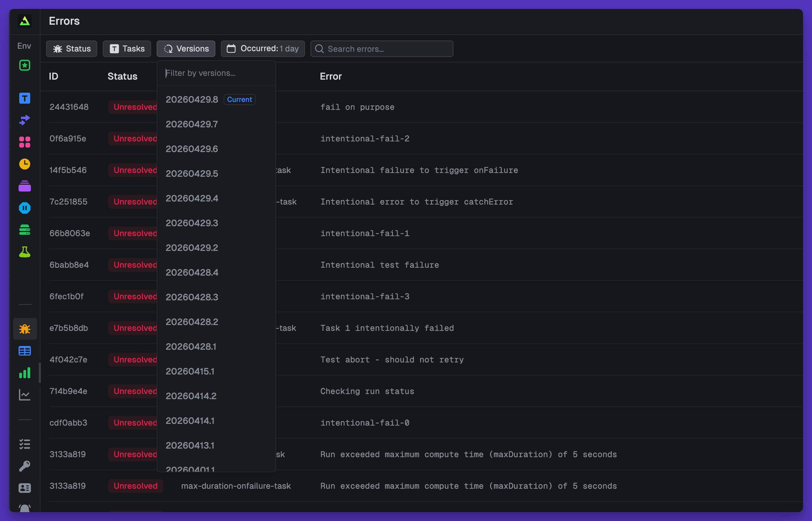Open the yellow clock Schedules icon
The height and width of the screenshot is (521, 812).
pos(24,164)
